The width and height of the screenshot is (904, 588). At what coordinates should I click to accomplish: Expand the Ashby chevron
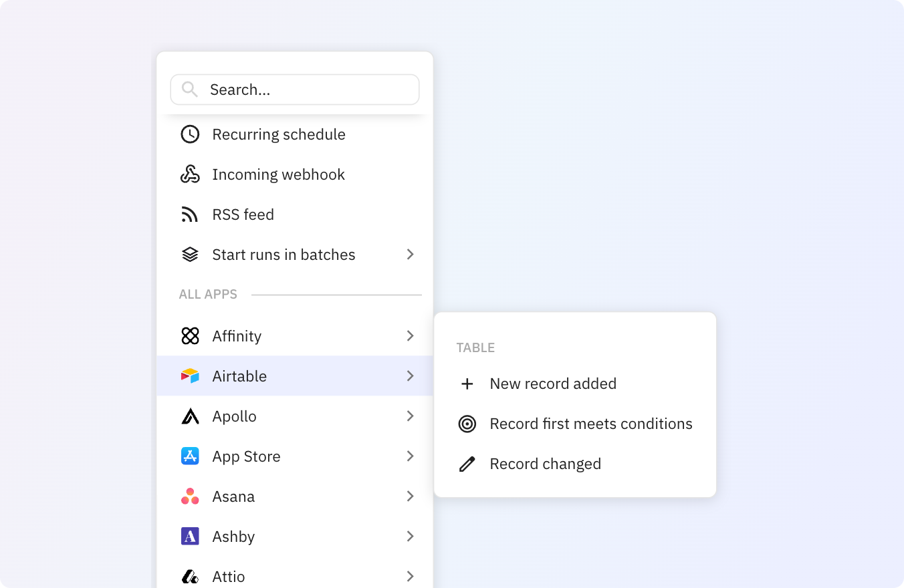click(411, 537)
